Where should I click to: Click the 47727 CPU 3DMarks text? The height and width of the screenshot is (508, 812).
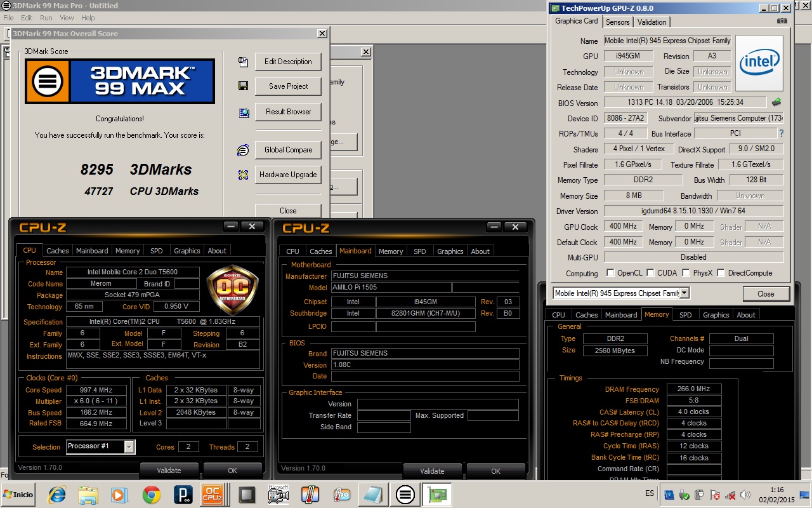tap(141, 191)
